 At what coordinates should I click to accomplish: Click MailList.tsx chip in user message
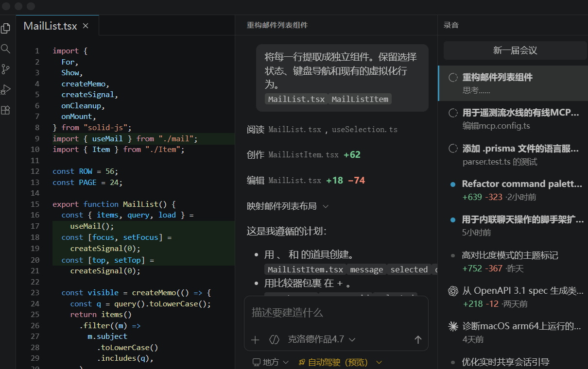[296, 99]
